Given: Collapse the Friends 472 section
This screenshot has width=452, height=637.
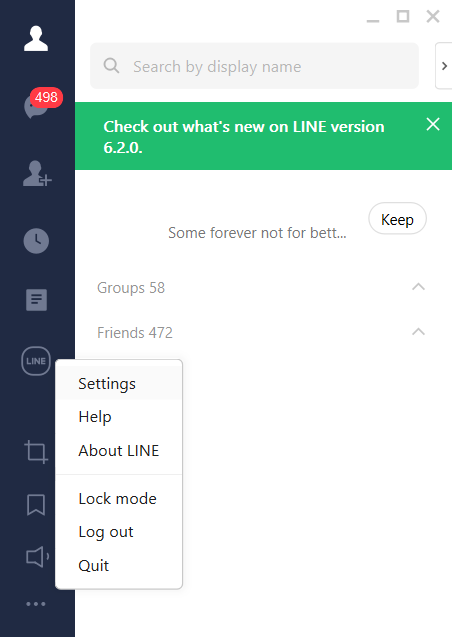Looking at the screenshot, I should pos(418,332).
